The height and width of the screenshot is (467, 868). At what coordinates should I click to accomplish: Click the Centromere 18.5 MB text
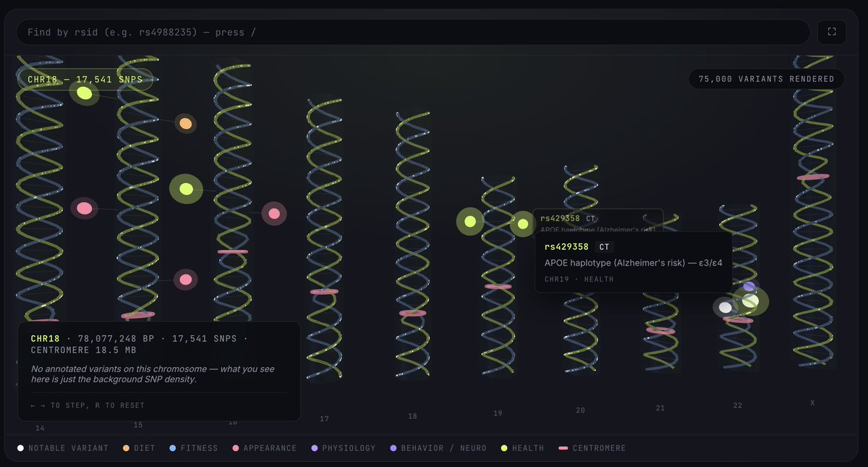click(x=83, y=350)
